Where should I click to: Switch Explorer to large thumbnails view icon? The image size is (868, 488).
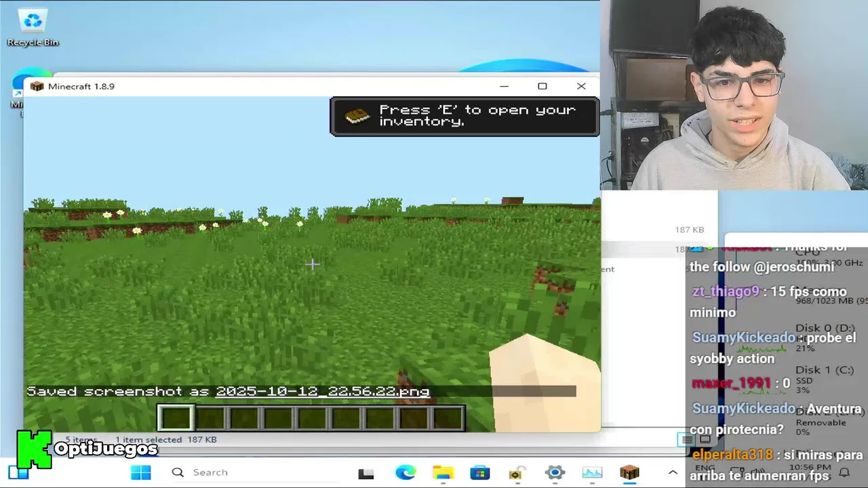click(705, 439)
